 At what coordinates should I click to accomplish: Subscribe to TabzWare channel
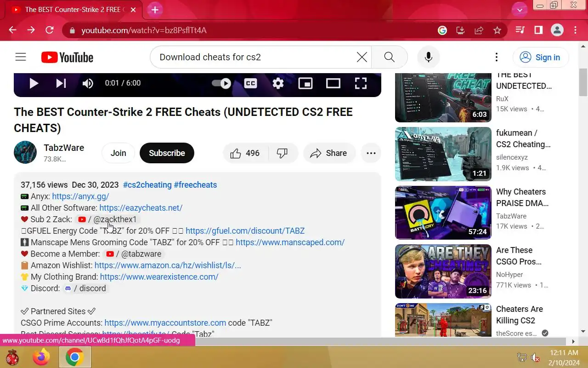coord(167,153)
